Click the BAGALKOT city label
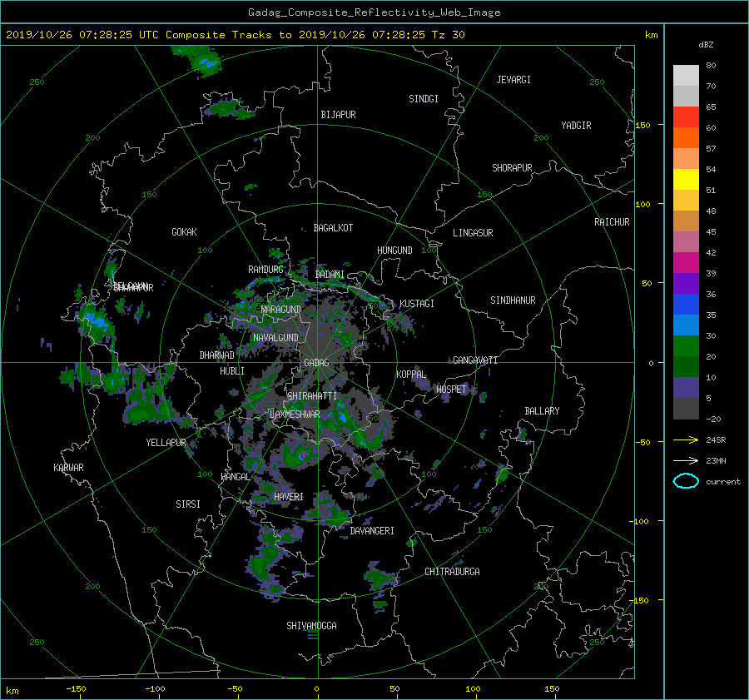The image size is (749, 700). pyautogui.click(x=333, y=228)
